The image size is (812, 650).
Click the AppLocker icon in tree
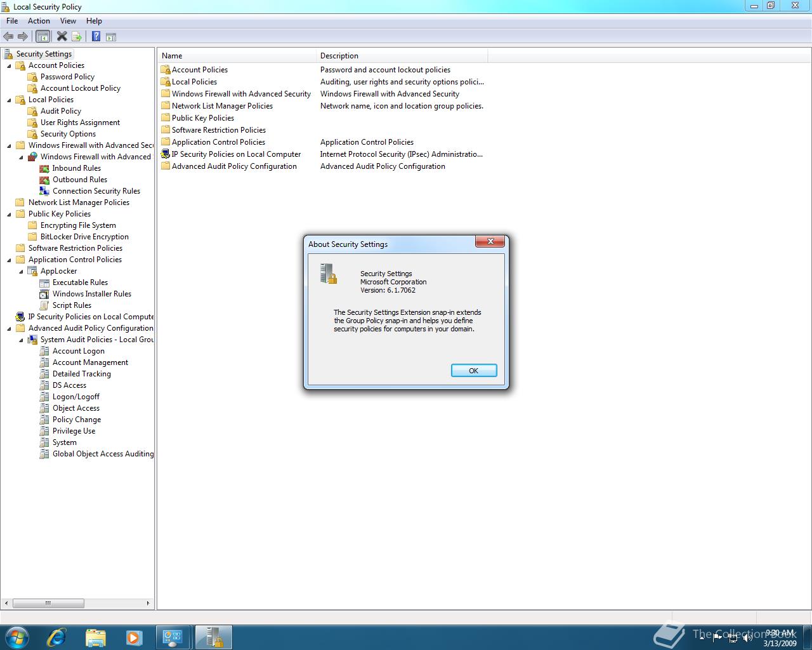point(32,271)
